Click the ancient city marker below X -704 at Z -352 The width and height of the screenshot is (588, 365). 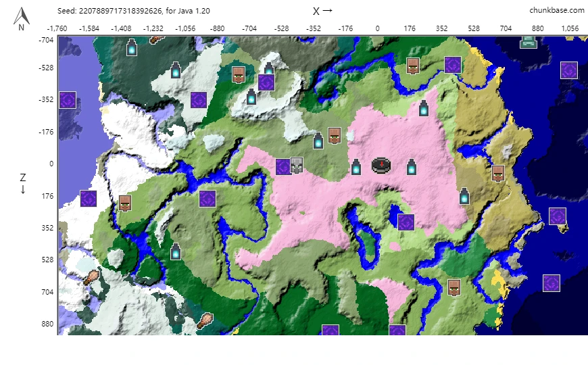click(251, 97)
